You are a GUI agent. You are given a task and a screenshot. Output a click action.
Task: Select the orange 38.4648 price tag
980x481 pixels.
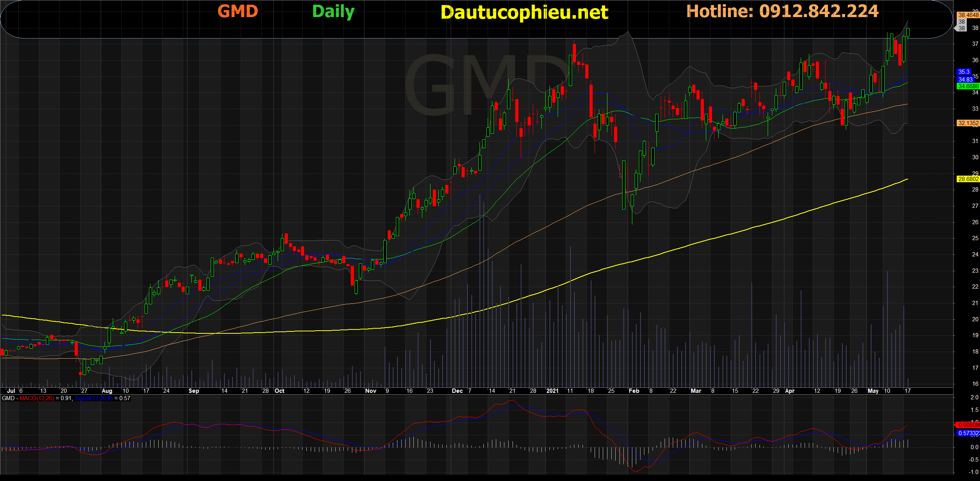tap(968, 15)
